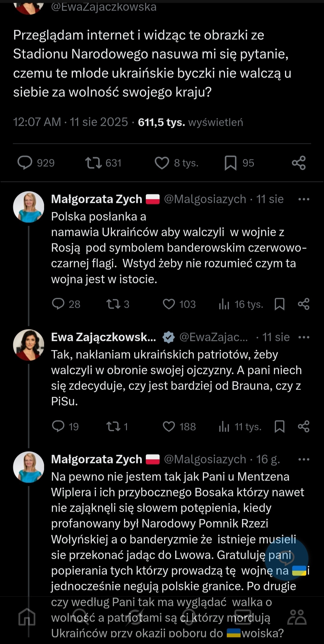Bookmark the main tweet with 95 bookmarks
This screenshot has width=324, height=644.
230,163
